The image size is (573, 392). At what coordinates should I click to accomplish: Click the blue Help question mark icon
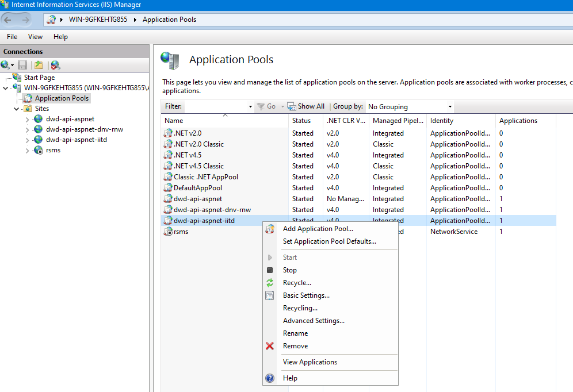point(270,378)
